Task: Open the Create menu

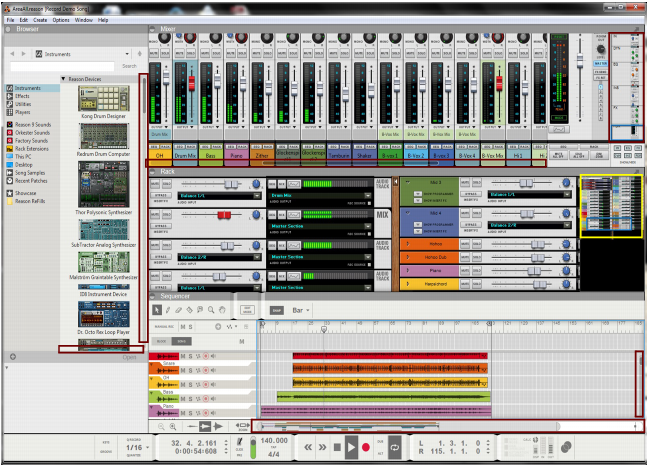Action: click(40, 20)
